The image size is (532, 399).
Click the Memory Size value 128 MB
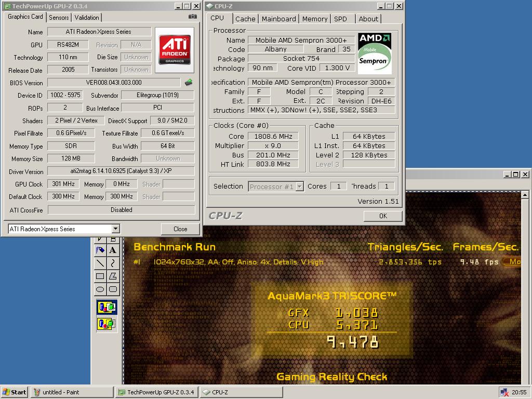[x=71, y=158]
